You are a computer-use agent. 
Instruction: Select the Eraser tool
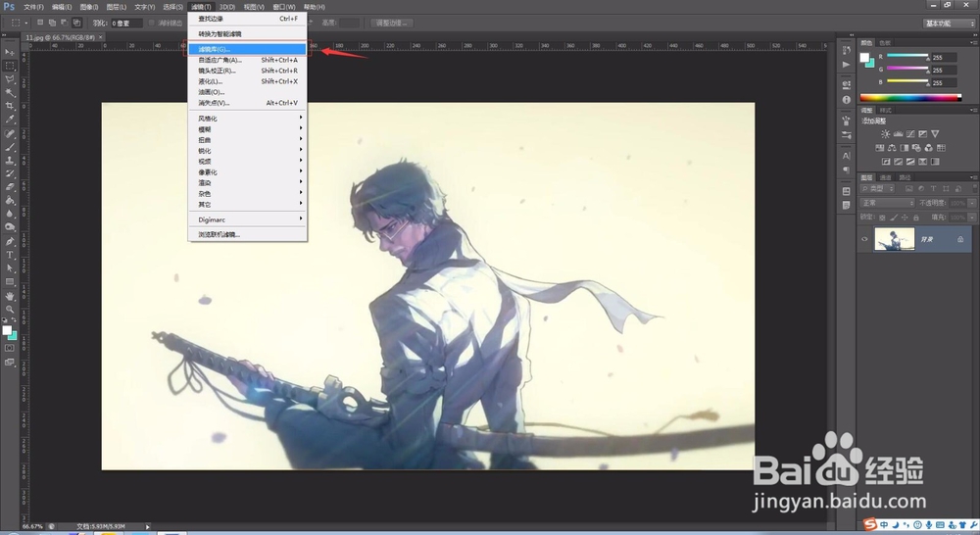(10, 187)
